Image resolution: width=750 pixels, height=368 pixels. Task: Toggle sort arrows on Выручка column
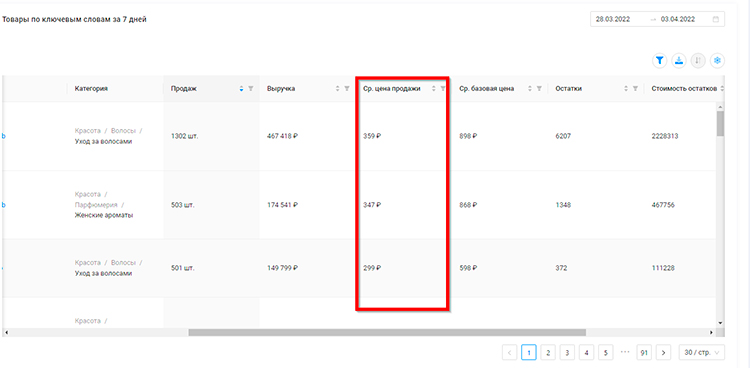tap(338, 89)
